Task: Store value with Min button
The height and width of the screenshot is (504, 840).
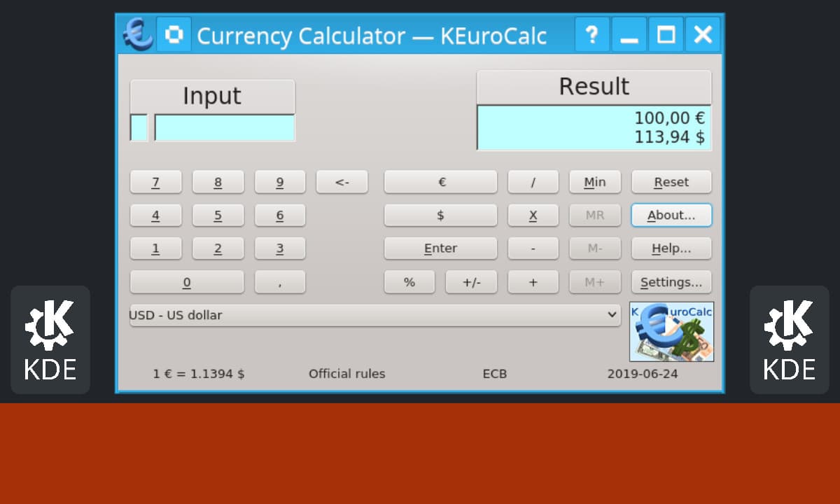Action: [x=595, y=182]
